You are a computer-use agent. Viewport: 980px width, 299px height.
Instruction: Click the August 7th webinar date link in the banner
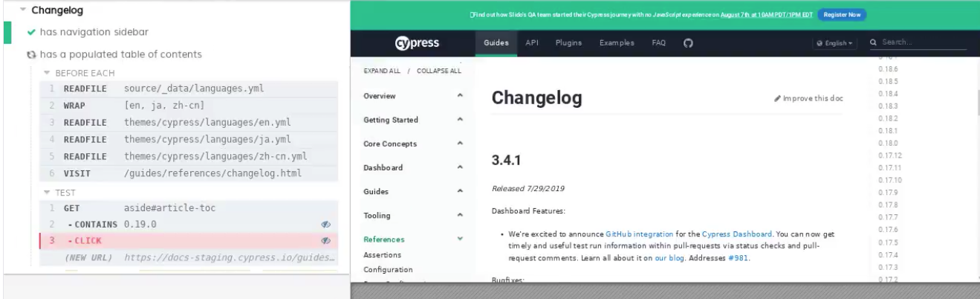tap(766, 15)
